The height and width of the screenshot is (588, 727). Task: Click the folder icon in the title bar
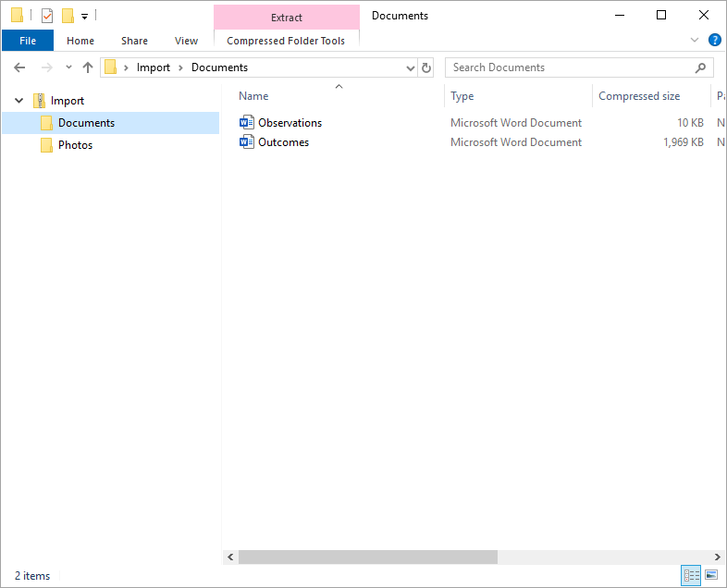tap(18, 16)
